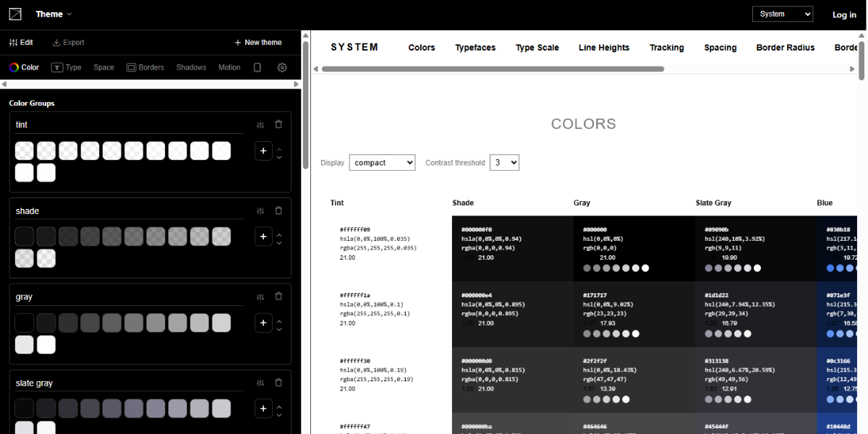Delete the tint color group

tap(278, 124)
